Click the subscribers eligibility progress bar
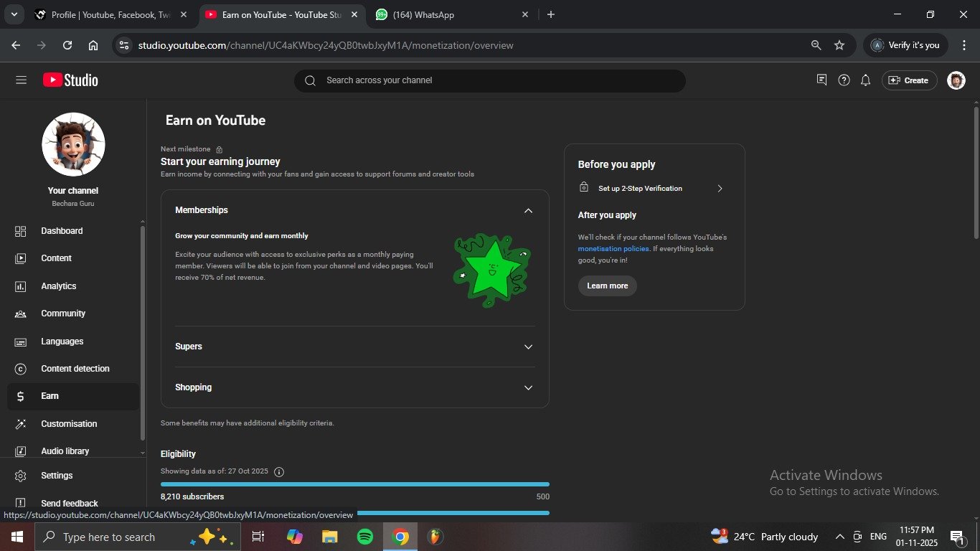 pos(354,484)
